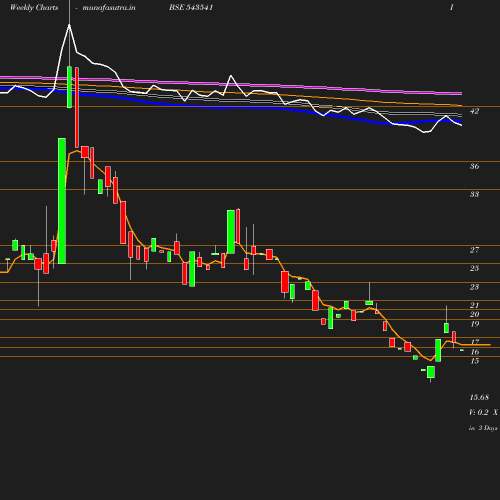Viewport: 500px width, 500px height.
Task: Click the price axis label 27
Action: tap(474, 250)
